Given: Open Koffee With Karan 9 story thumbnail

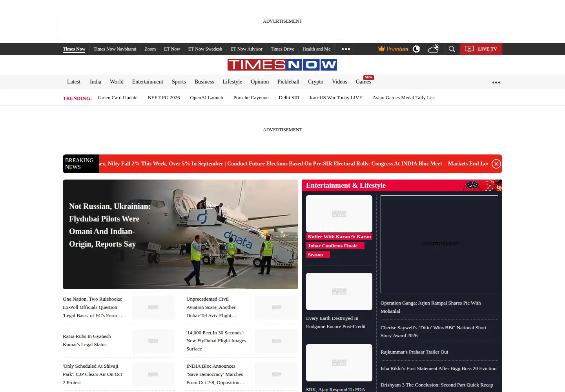Looking at the screenshot, I should (x=339, y=214).
